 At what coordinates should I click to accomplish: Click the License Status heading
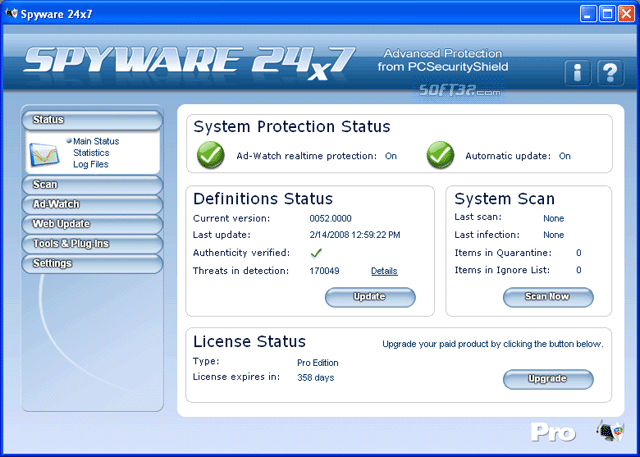pyautogui.click(x=249, y=342)
